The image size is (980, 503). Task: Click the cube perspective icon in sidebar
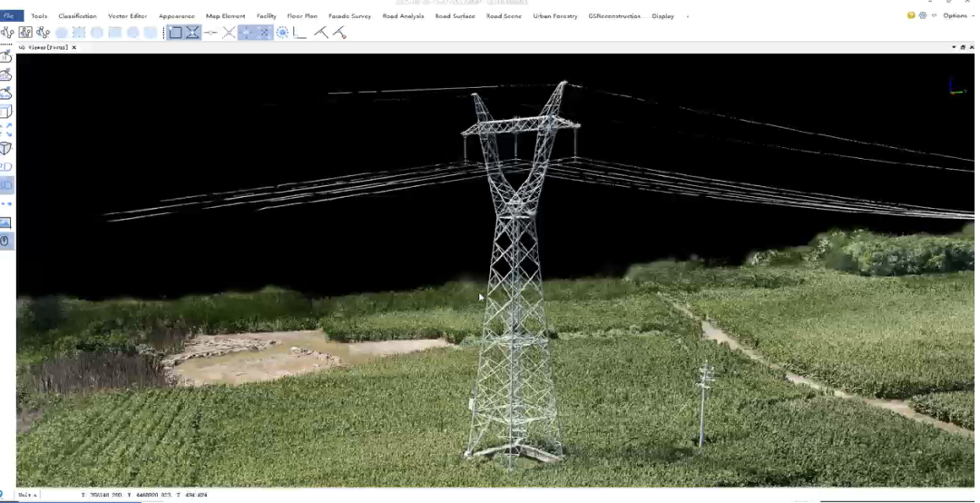pos(5,148)
